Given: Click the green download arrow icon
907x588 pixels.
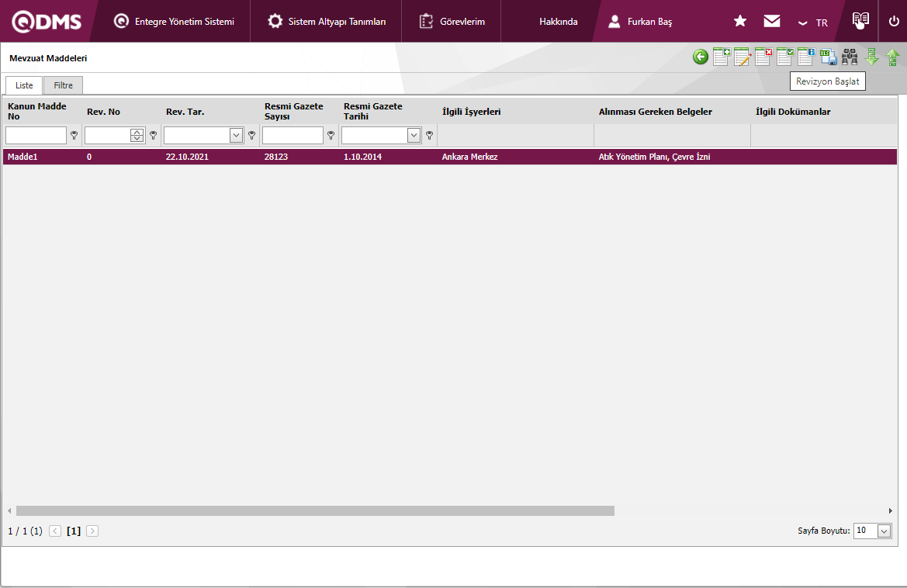Looking at the screenshot, I should pos(872,57).
